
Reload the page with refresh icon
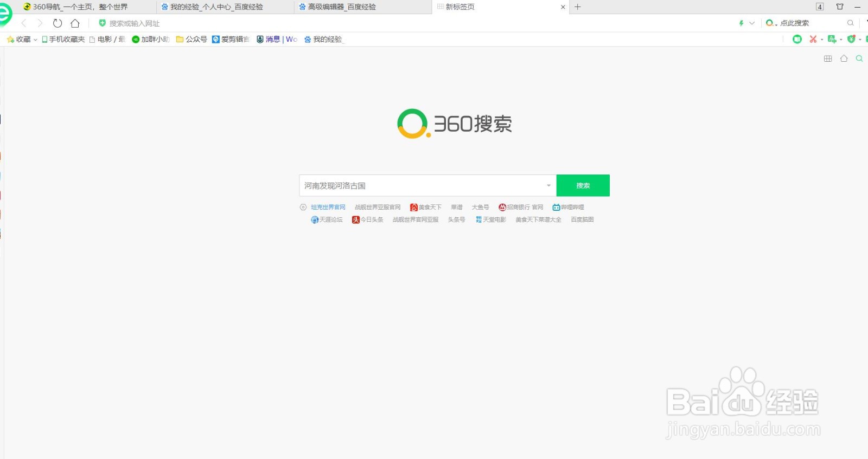tap(58, 23)
